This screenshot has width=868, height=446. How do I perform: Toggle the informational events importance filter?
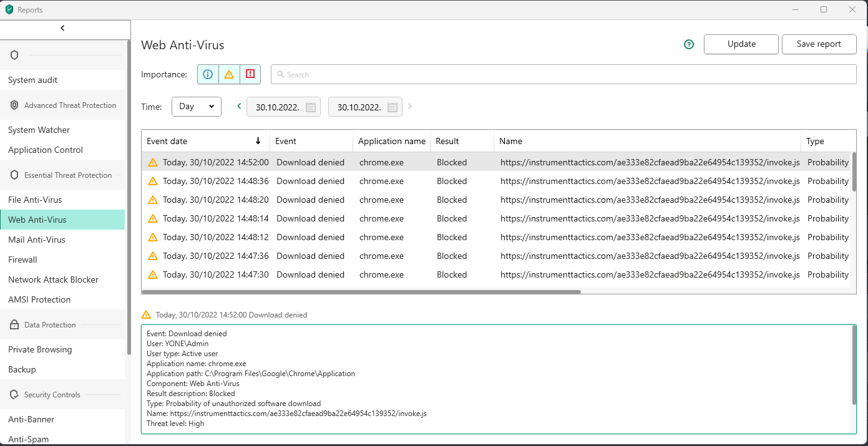tap(208, 74)
